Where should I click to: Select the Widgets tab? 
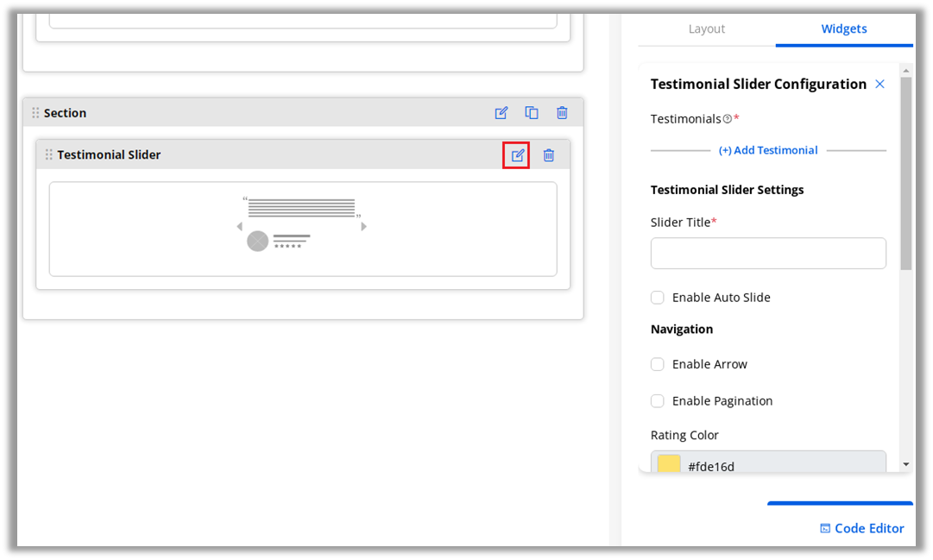(x=843, y=28)
